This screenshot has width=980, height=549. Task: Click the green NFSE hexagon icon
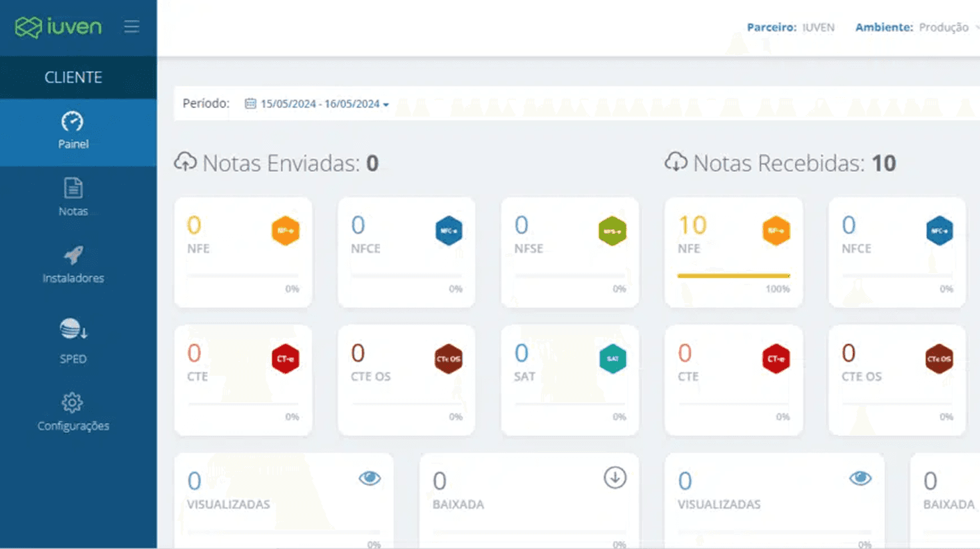pos(612,231)
